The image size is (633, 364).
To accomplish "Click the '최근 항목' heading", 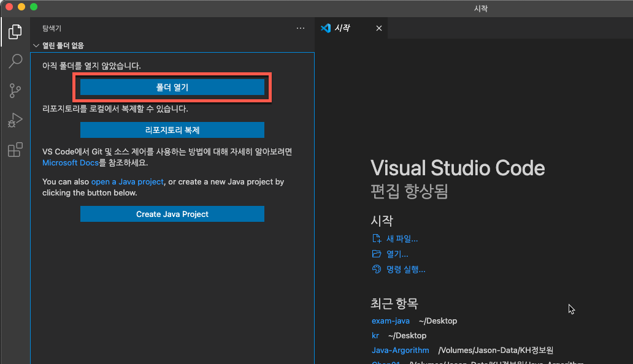I will (394, 303).
